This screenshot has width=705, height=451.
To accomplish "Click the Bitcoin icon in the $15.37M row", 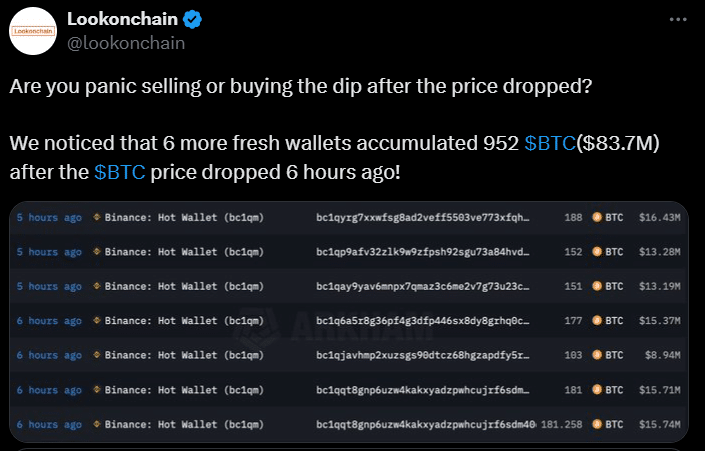I will (597, 321).
